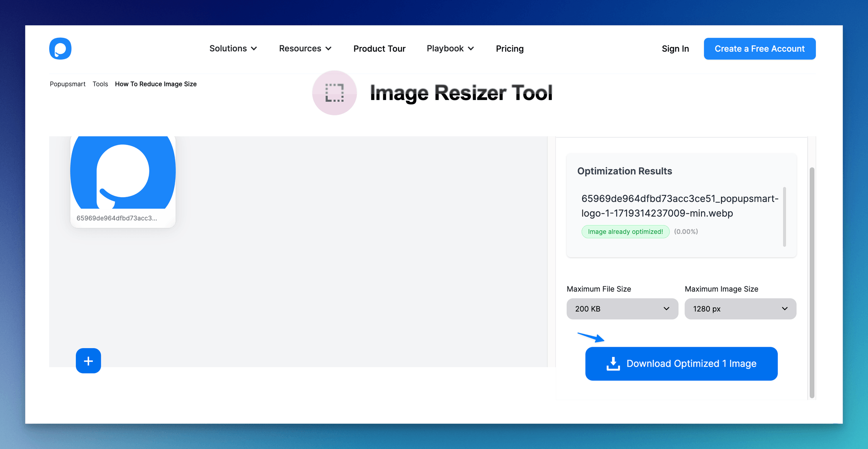Click the plus add image icon
This screenshot has height=449, width=868.
click(x=88, y=361)
